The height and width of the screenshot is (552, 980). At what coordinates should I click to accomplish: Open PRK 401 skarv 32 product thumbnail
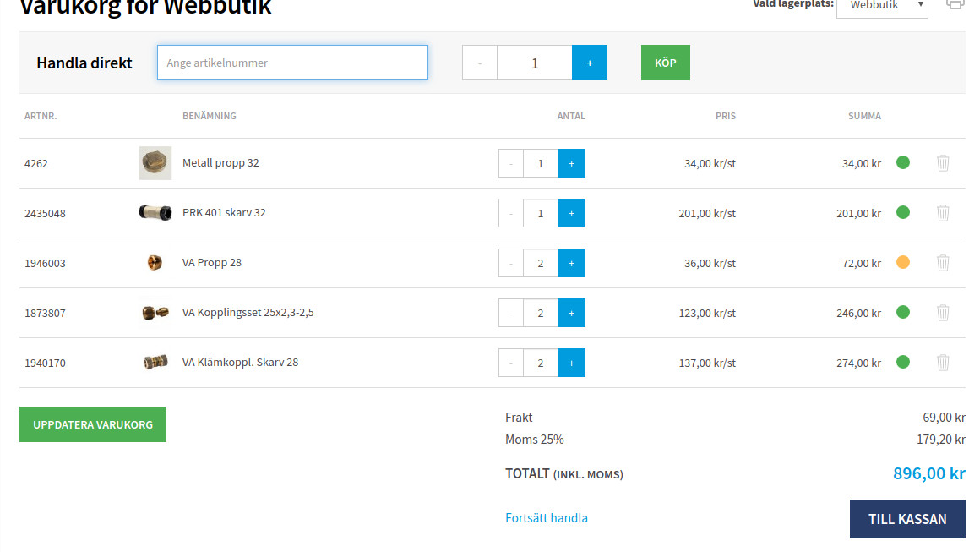pos(155,213)
